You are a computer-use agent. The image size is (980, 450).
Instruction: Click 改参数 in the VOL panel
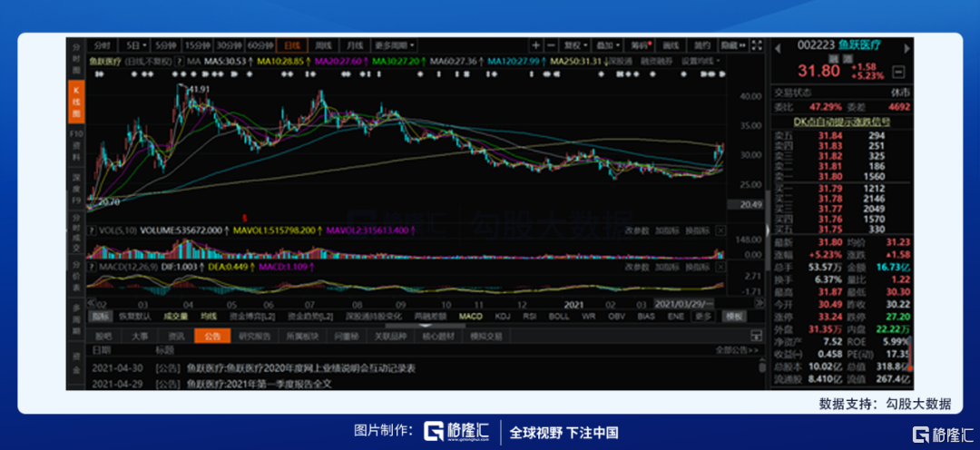(638, 230)
